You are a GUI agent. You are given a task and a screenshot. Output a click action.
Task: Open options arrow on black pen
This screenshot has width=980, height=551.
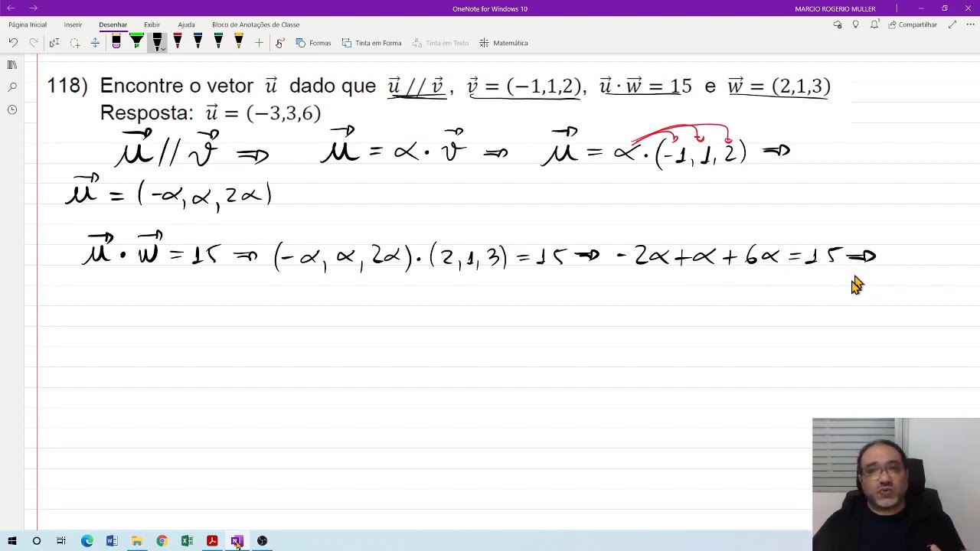click(x=162, y=50)
